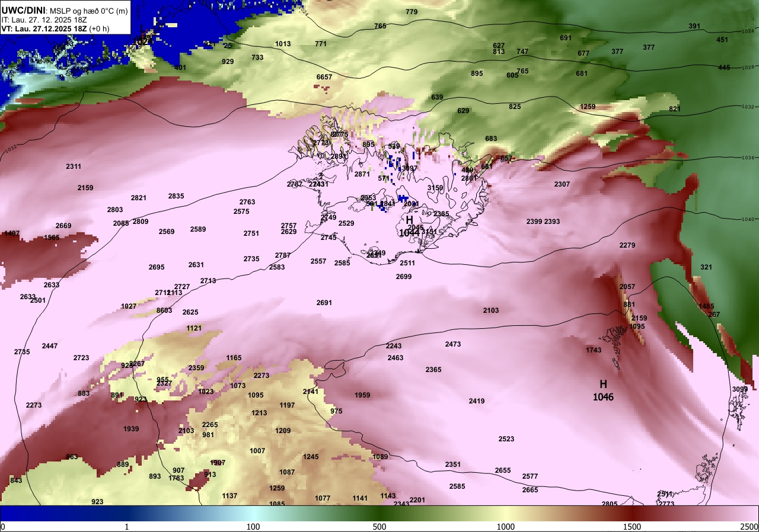Click the map value 2447
Image resolution: width=759 pixels, height=532 pixels.
[x=50, y=346]
